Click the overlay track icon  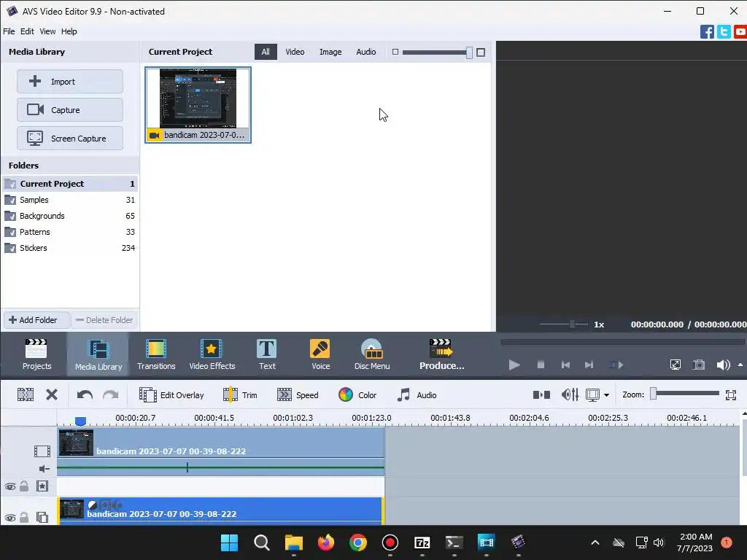pos(42,518)
